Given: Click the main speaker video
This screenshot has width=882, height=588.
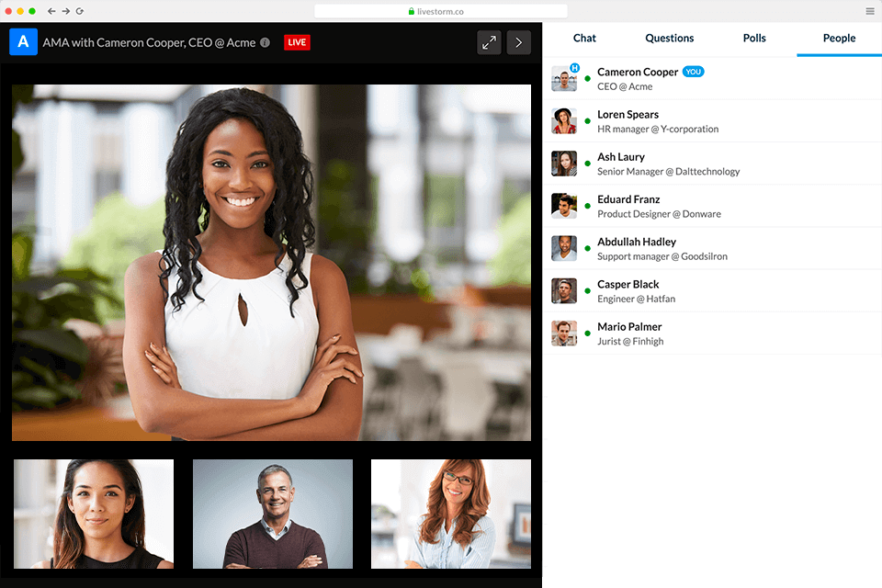Looking at the screenshot, I should click(271, 262).
